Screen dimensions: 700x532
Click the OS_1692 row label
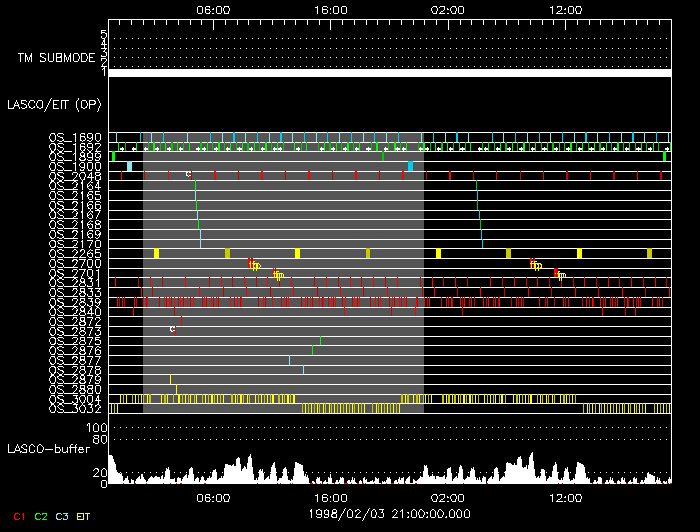(75, 147)
